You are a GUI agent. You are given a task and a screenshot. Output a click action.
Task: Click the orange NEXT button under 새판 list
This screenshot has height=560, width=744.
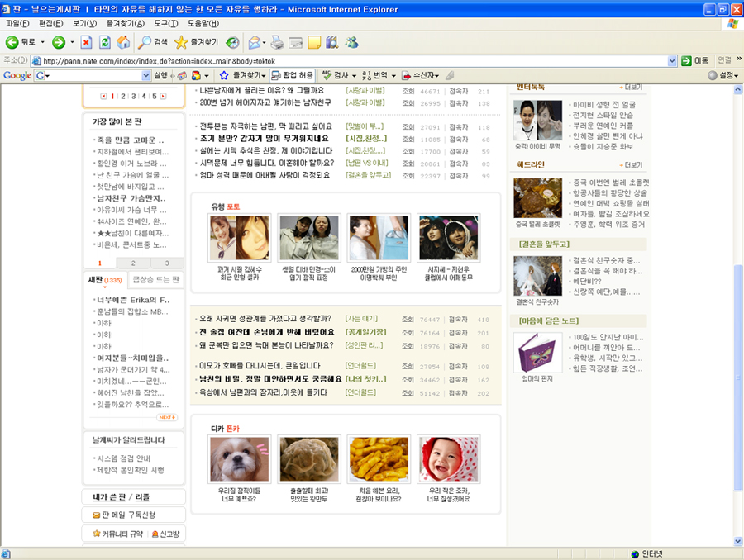click(x=166, y=417)
